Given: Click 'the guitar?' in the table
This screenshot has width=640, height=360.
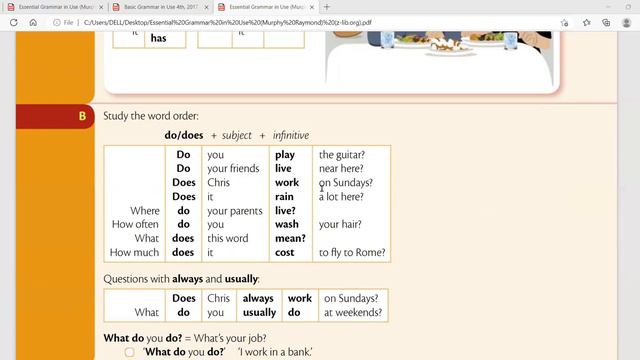Looking at the screenshot, I should click(x=342, y=155).
